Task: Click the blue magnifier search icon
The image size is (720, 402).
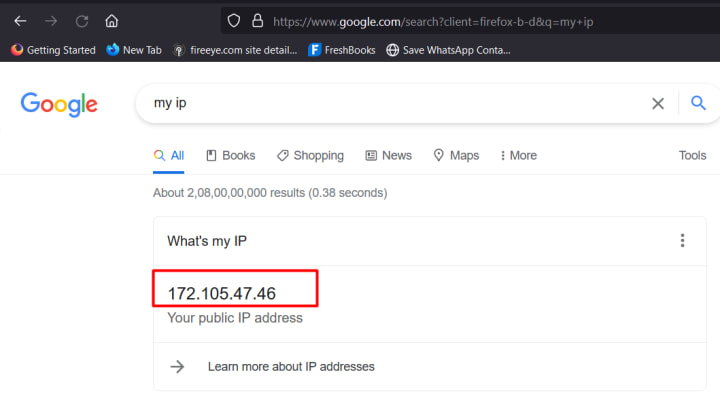Action: [698, 103]
